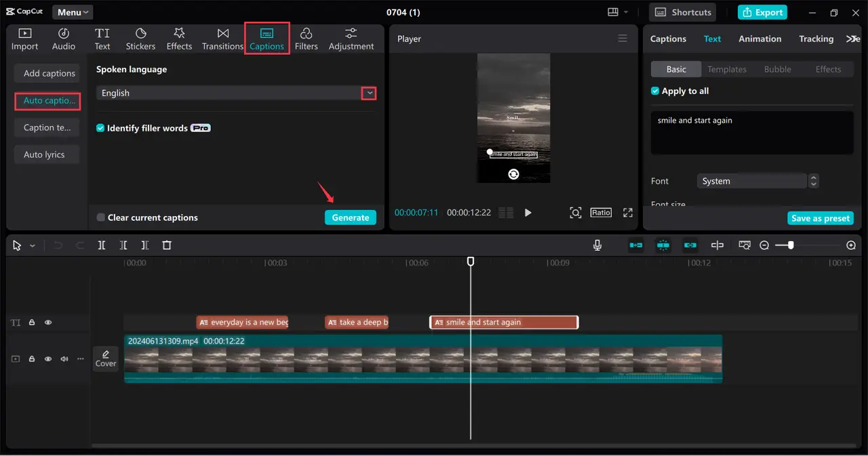Click the Redo arrow
868x456 pixels.
coord(80,245)
